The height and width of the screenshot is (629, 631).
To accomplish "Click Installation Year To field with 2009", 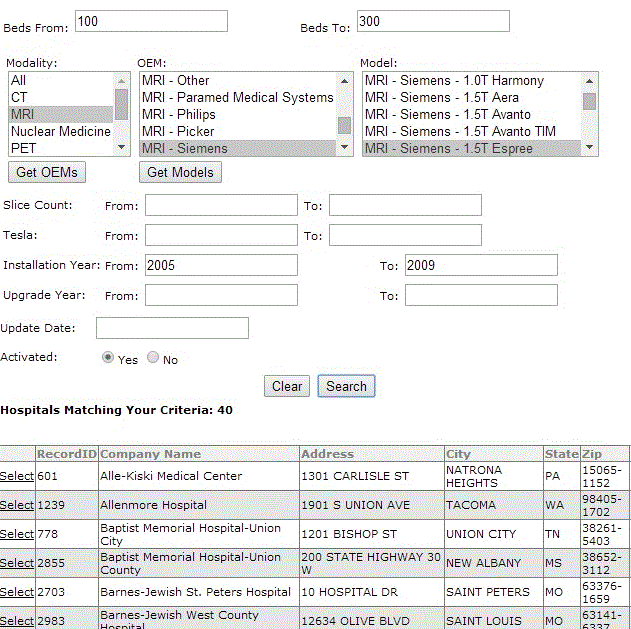I will (481, 265).
